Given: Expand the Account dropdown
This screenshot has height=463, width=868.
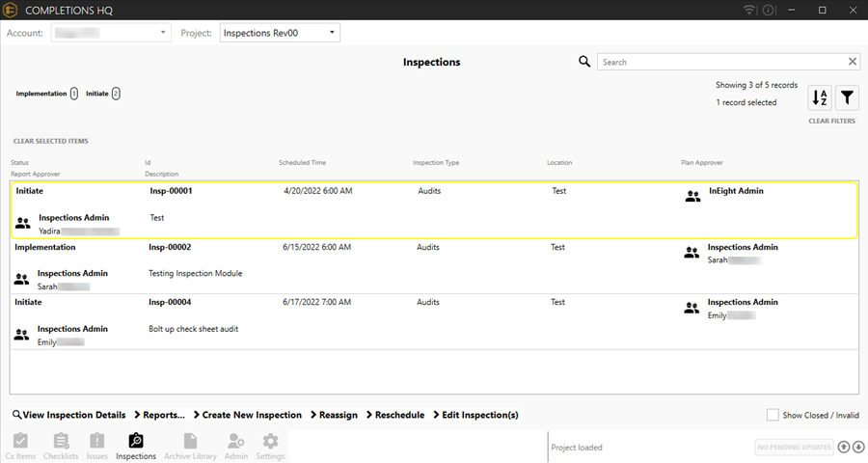Looking at the screenshot, I should tap(112, 33).
